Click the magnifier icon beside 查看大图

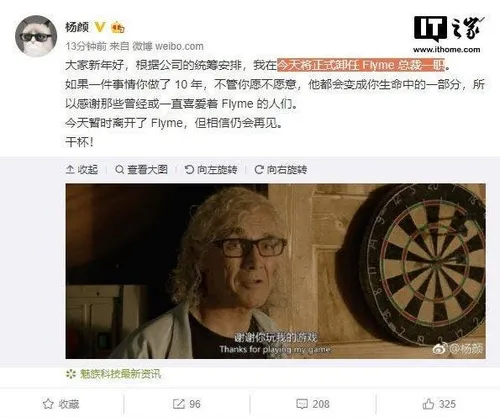click(x=119, y=170)
